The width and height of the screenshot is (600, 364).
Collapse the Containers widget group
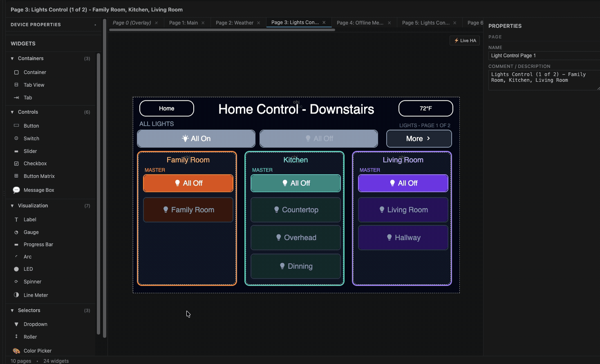point(12,58)
